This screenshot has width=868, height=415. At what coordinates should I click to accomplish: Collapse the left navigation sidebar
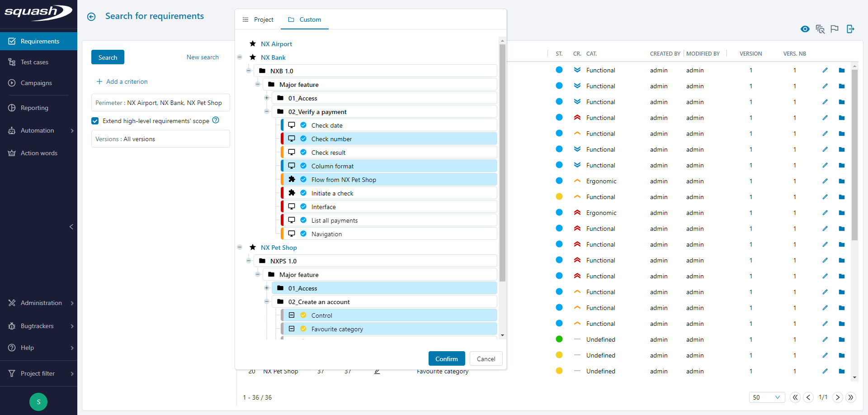(71, 227)
